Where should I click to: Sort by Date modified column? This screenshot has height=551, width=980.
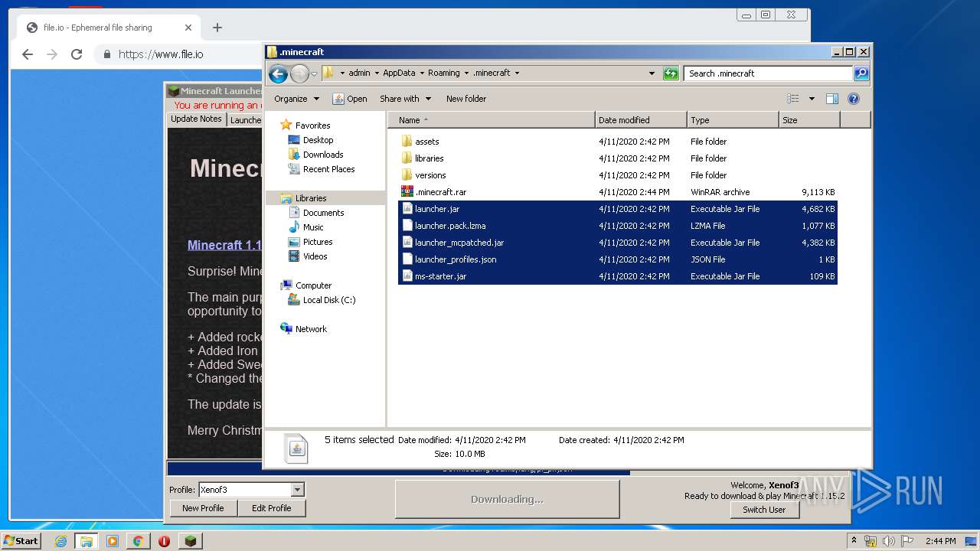[641, 120]
